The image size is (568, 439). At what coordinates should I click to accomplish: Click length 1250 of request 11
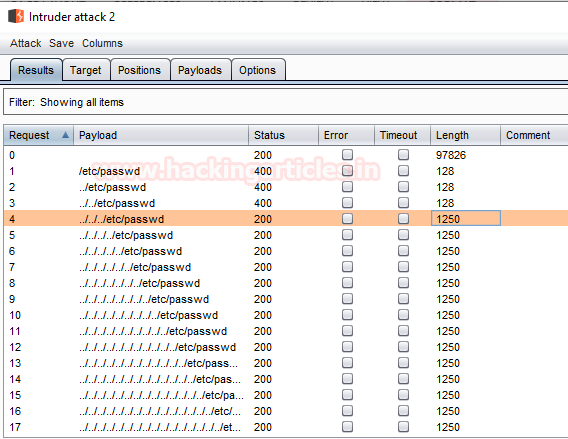tap(448, 331)
